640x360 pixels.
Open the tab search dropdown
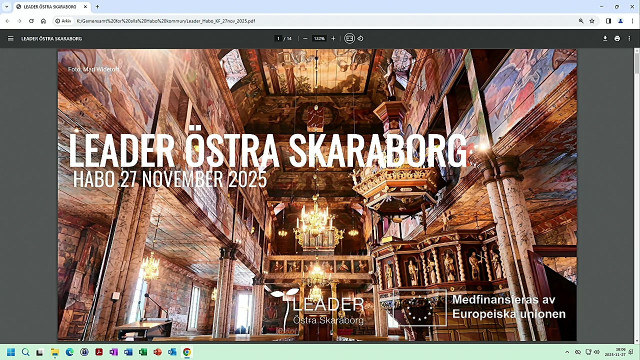(x=7, y=7)
